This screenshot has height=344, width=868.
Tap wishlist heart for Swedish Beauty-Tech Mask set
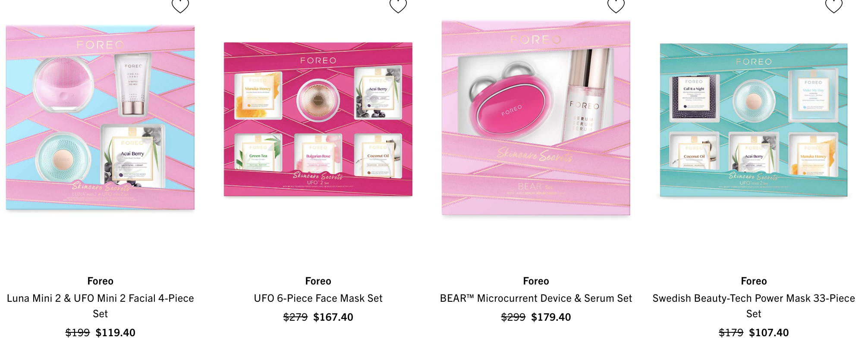click(834, 5)
